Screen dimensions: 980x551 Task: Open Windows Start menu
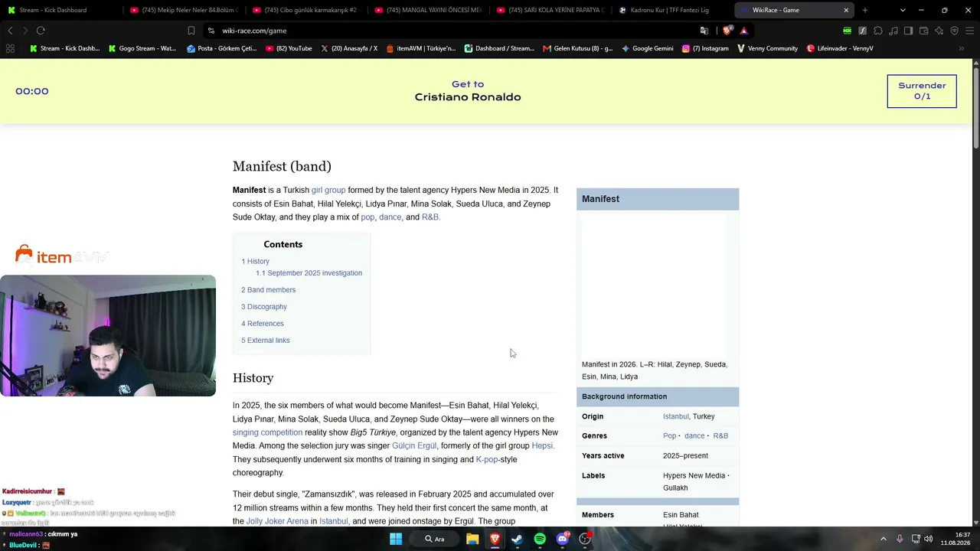(x=396, y=539)
